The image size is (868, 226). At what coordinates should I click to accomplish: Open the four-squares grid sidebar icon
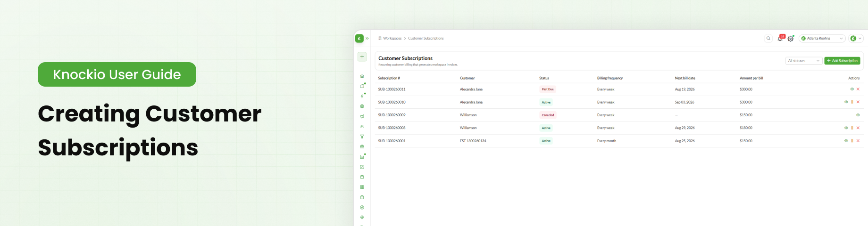coord(362,187)
